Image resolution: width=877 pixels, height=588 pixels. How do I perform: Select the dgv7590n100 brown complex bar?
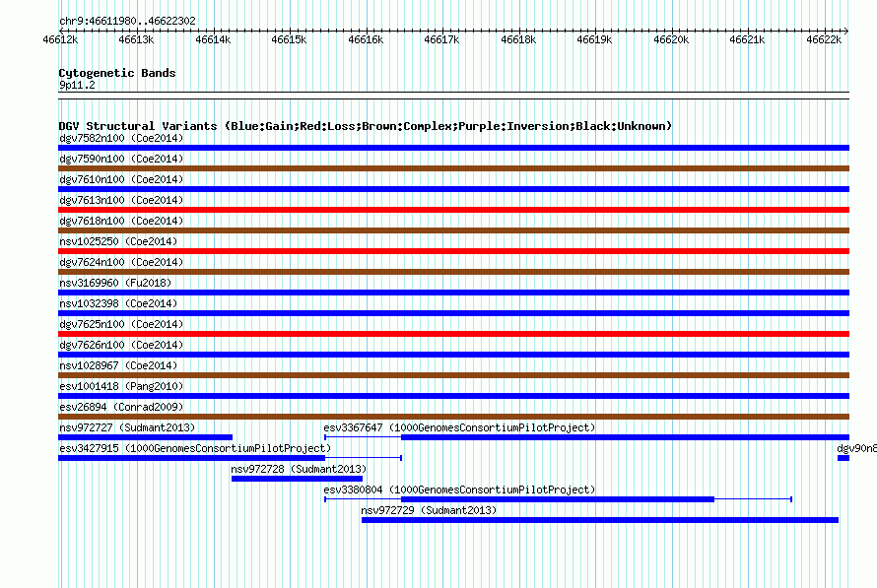453,168
